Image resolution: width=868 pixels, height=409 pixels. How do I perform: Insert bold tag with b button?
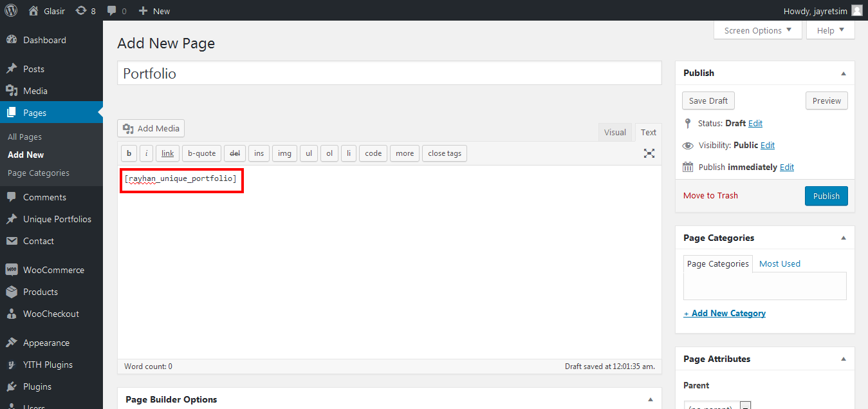pos(129,153)
